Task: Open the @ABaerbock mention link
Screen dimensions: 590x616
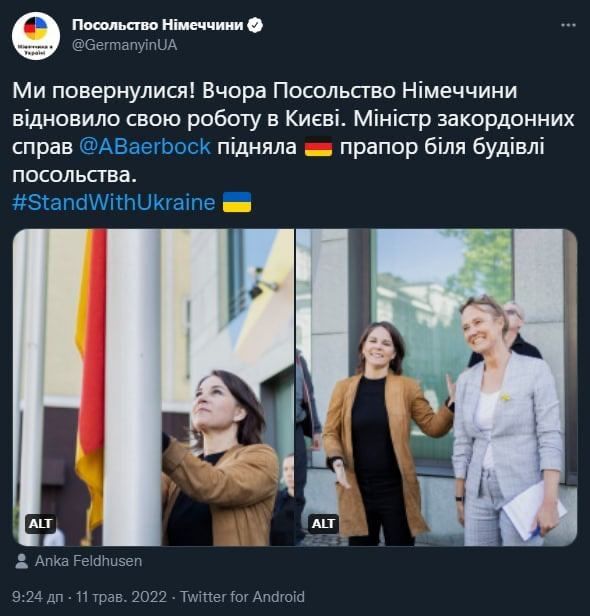Action: pos(145,147)
